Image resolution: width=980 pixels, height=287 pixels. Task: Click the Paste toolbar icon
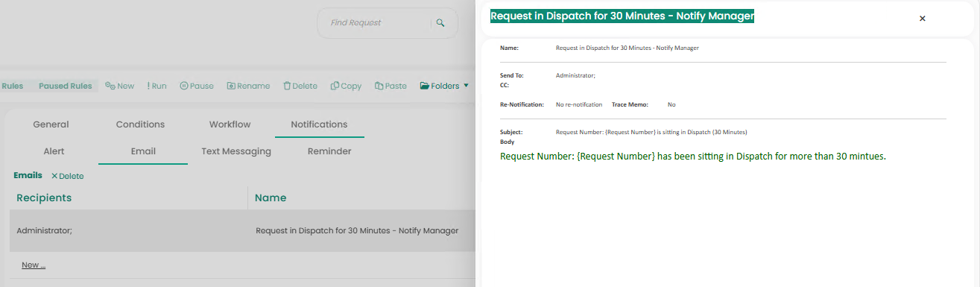379,86
